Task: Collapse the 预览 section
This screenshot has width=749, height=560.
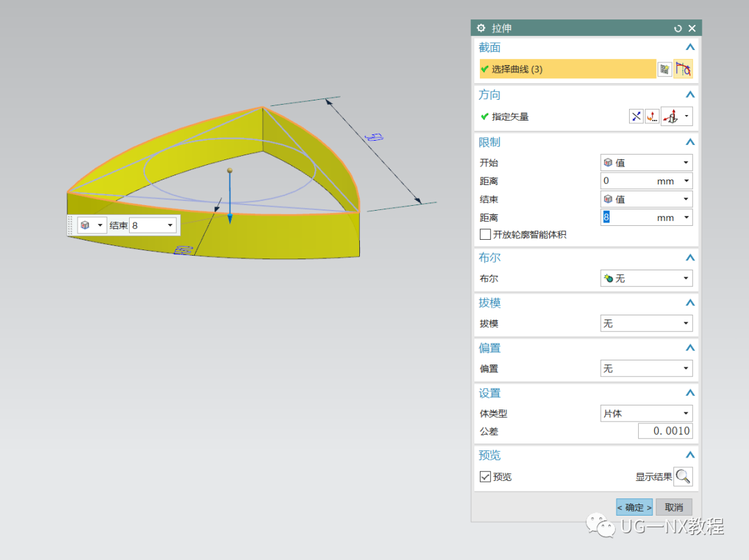Action: pos(690,455)
